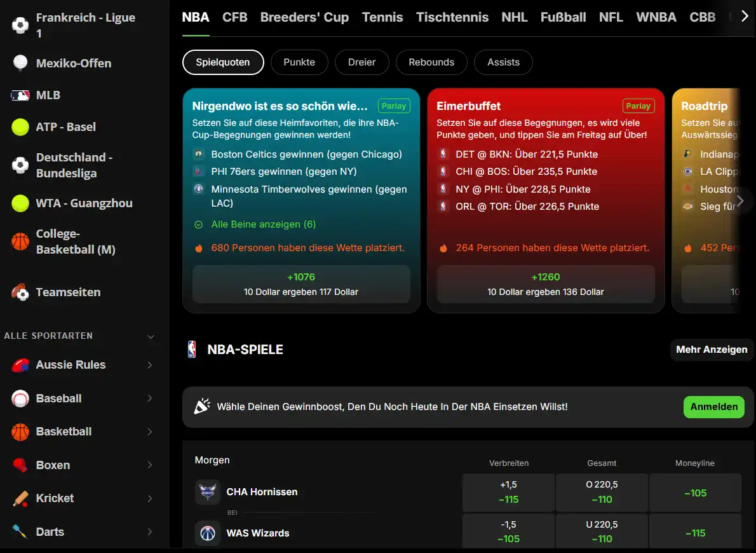Click the Teamseiten sports balls icon
The width and height of the screenshot is (756, 553).
click(20, 292)
